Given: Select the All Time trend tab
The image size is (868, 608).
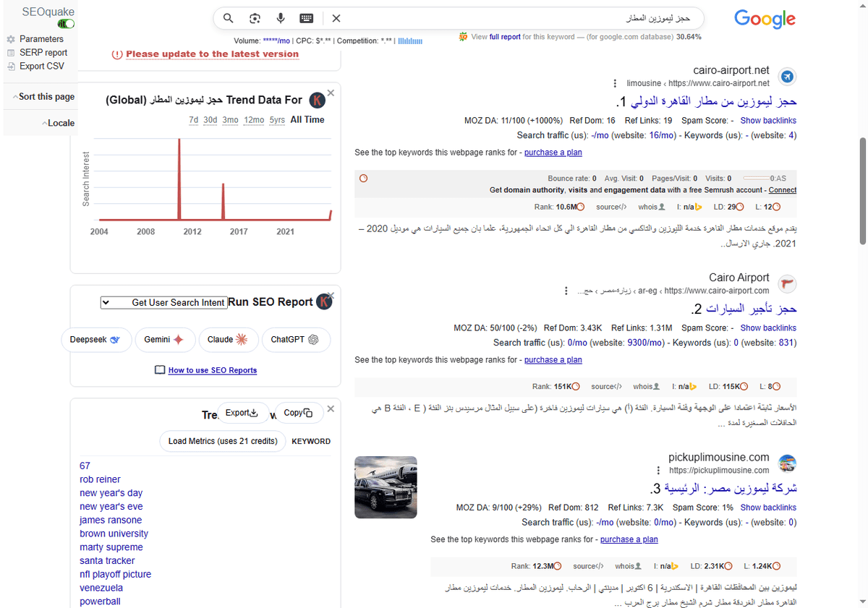Looking at the screenshot, I should tap(307, 120).
